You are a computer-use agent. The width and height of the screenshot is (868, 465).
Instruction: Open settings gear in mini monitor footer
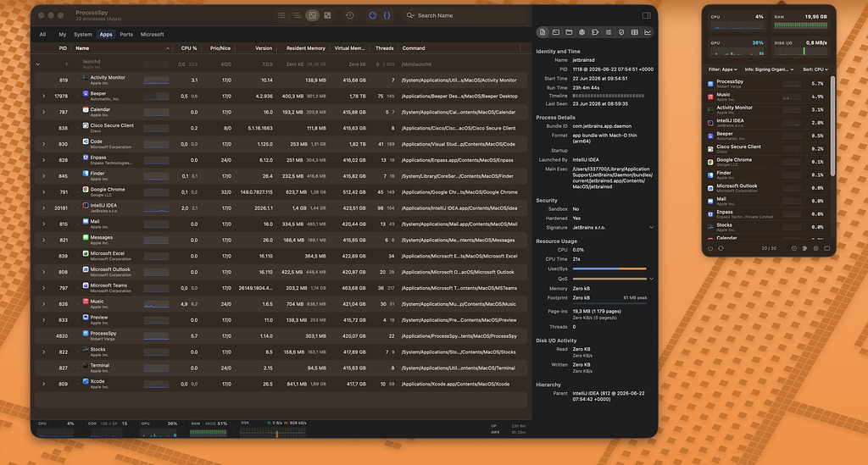tap(816, 248)
